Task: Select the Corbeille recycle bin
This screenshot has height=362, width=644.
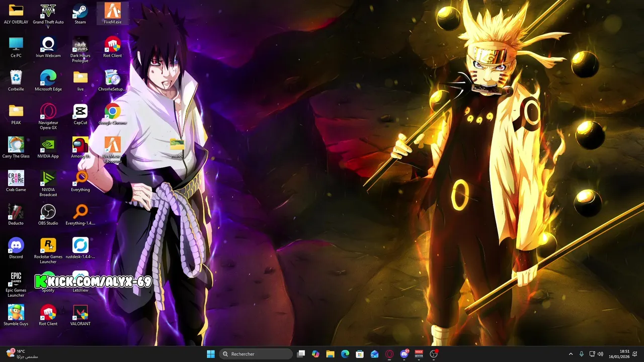Action: [x=16, y=81]
